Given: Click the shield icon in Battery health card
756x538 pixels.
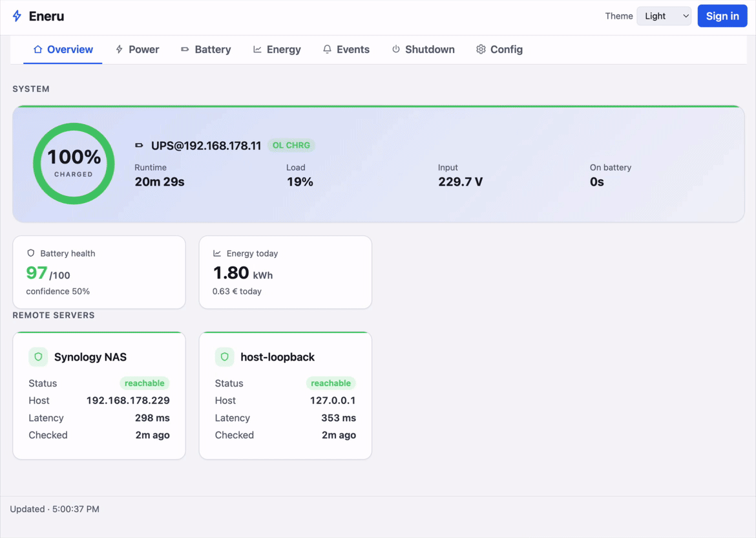Looking at the screenshot, I should [x=31, y=253].
